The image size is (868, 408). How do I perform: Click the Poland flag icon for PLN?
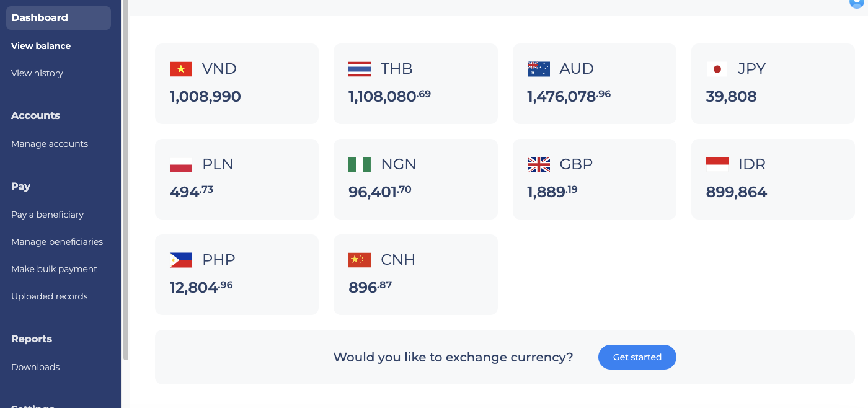click(181, 164)
